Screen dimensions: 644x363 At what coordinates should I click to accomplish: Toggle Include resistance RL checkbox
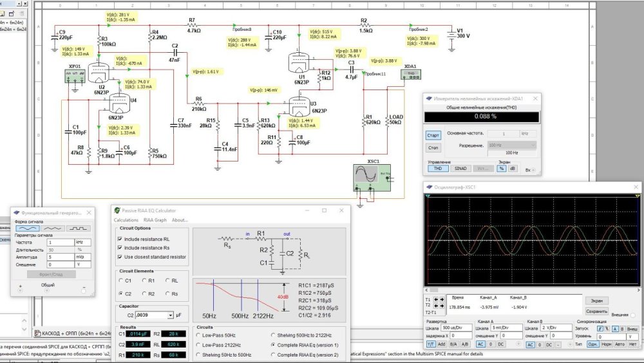pos(120,239)
